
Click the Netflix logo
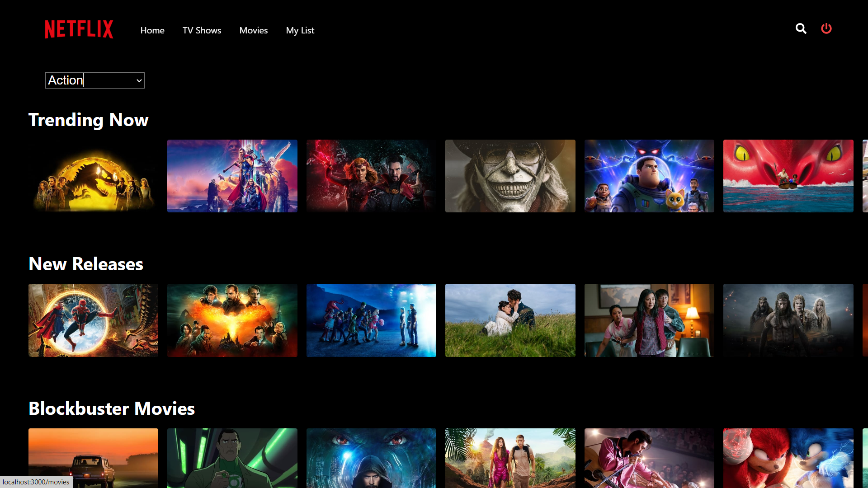pos(79,29)
